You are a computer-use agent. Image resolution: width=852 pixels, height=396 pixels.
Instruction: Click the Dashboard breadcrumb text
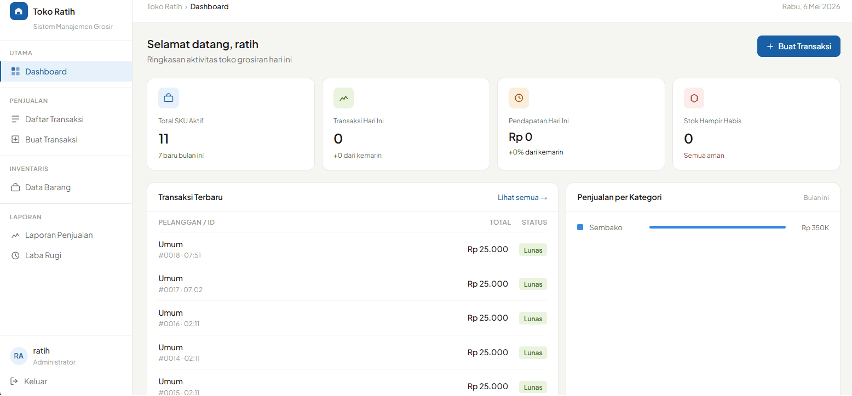tap(209, 7)
